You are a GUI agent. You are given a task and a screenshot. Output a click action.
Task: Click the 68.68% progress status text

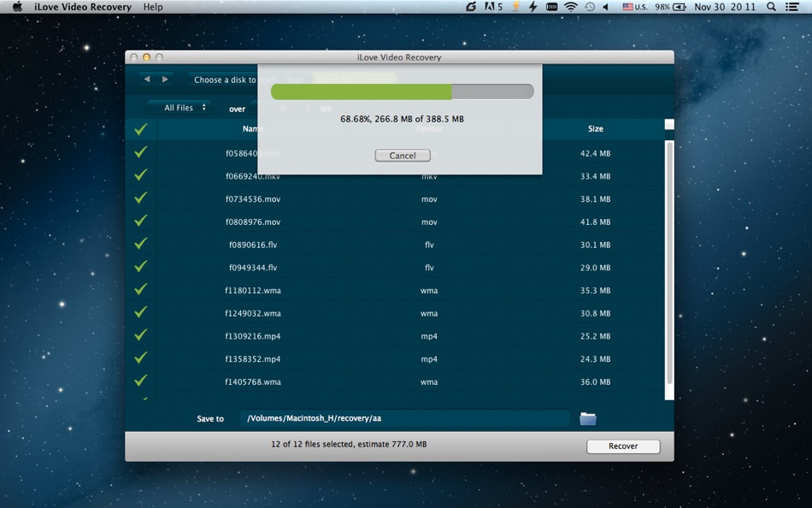[x=402, y=119]
